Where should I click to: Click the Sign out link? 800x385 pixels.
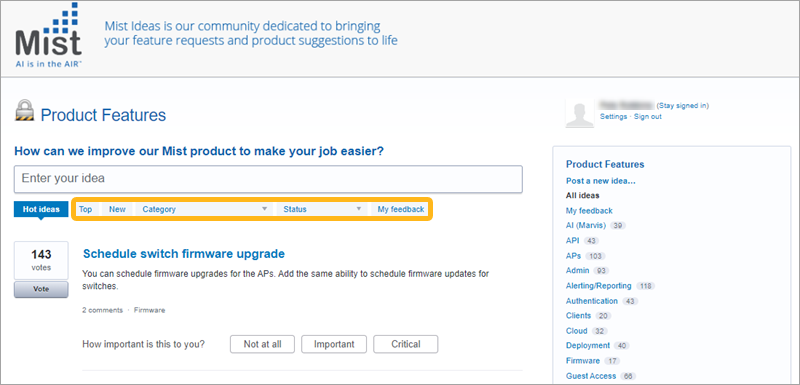coord(647,116)
